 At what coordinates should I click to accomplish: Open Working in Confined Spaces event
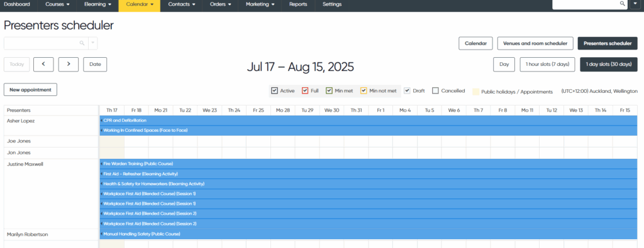click(369, 131)
